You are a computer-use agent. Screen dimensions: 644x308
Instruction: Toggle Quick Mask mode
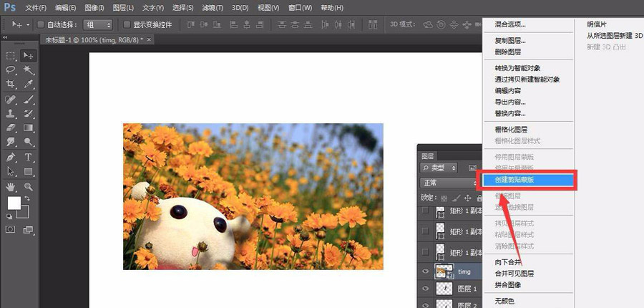click(10, 229)
